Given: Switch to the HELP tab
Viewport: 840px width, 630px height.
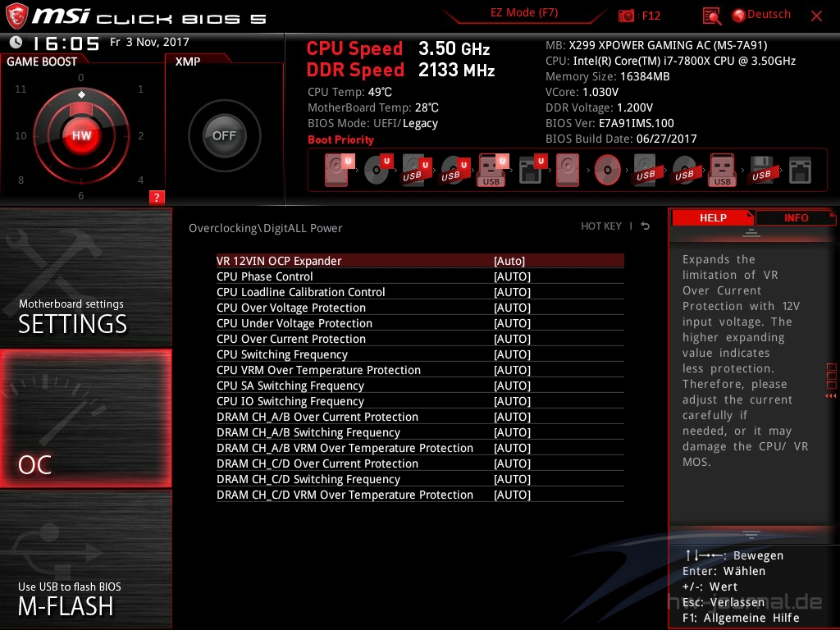Looking at the screenshot, I should (x=713, y=217).
